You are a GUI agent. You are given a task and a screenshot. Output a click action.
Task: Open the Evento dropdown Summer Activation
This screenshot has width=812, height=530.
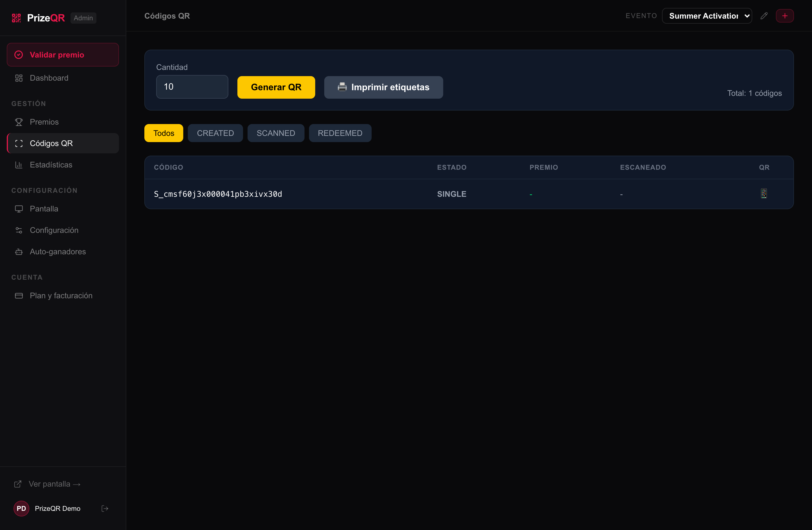tap(707, 16)
